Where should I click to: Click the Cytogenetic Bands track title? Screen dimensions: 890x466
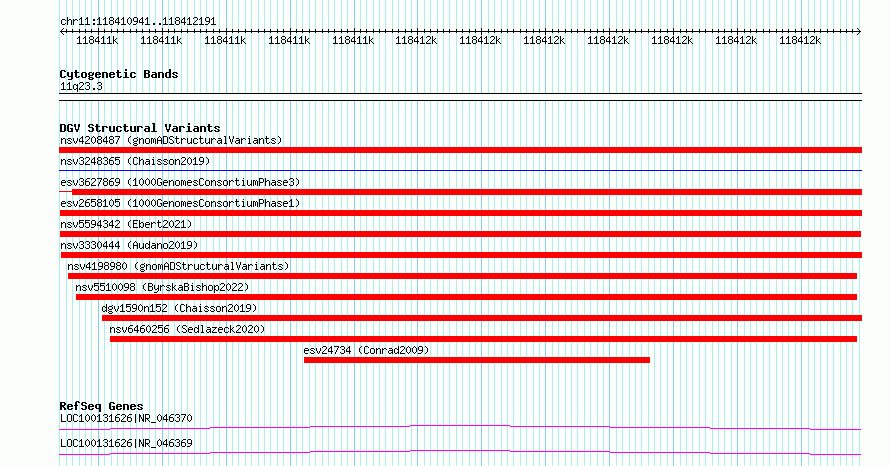[x=119, y=74]
